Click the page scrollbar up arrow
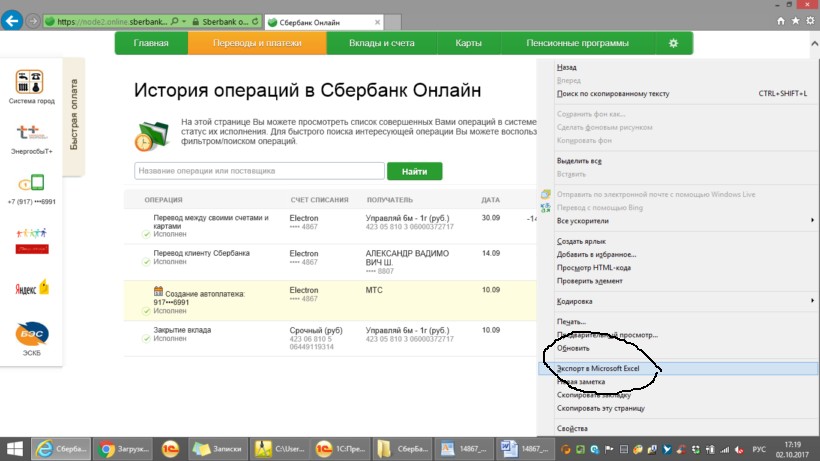The height and width of the screenshot is (461, 820). click(x=815, y=44)
